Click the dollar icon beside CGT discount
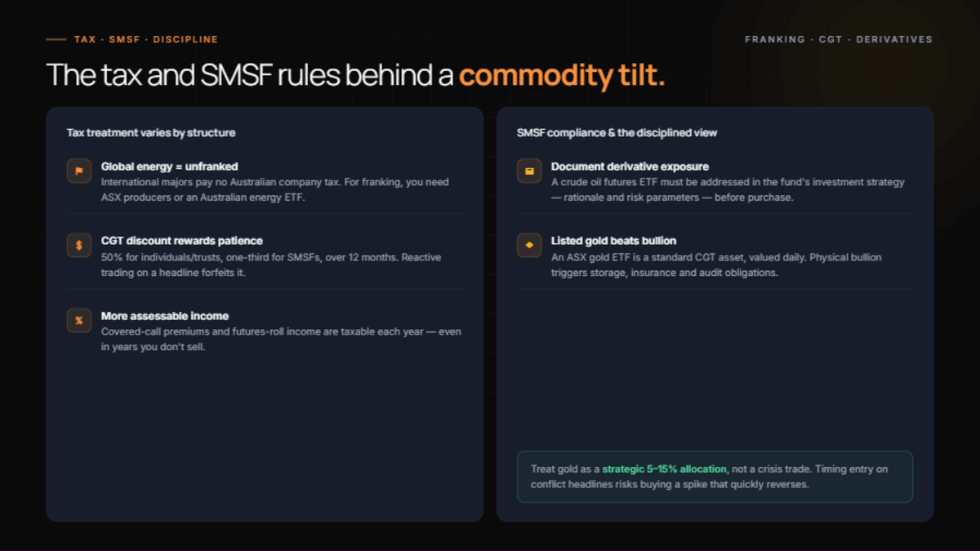This screenshot has height=551, width=980. (x=79, y=245)
